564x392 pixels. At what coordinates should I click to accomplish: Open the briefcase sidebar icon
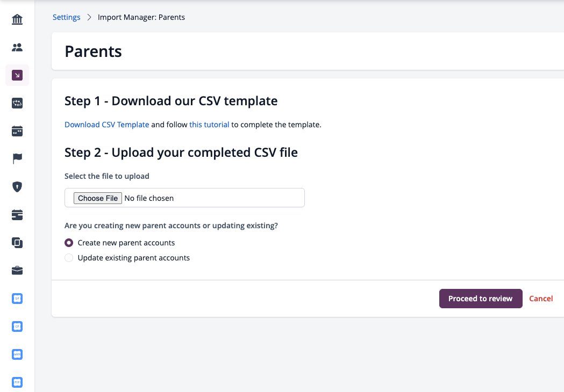click(17, 271)
